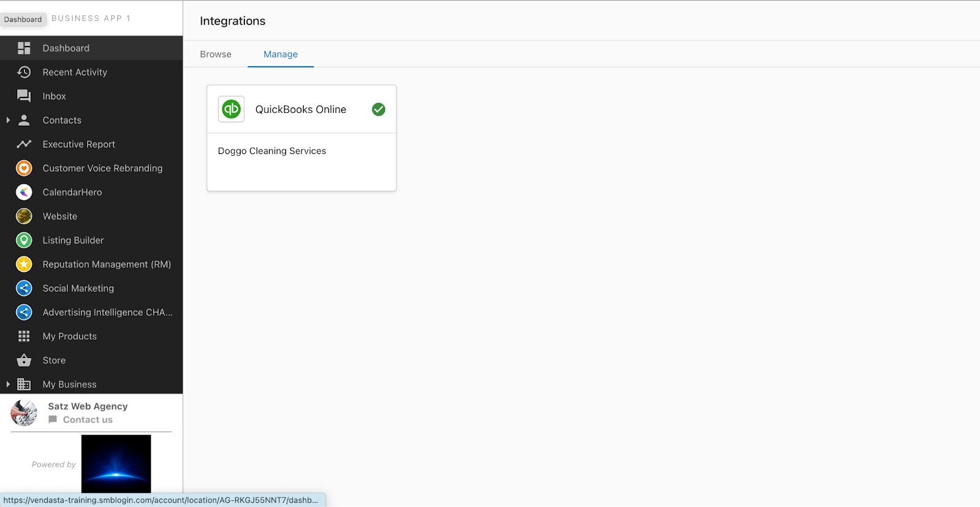Click the Dashboard grid icon
Image resolution: width=980 pixels, height=507 pixels.
click(24, 48)
